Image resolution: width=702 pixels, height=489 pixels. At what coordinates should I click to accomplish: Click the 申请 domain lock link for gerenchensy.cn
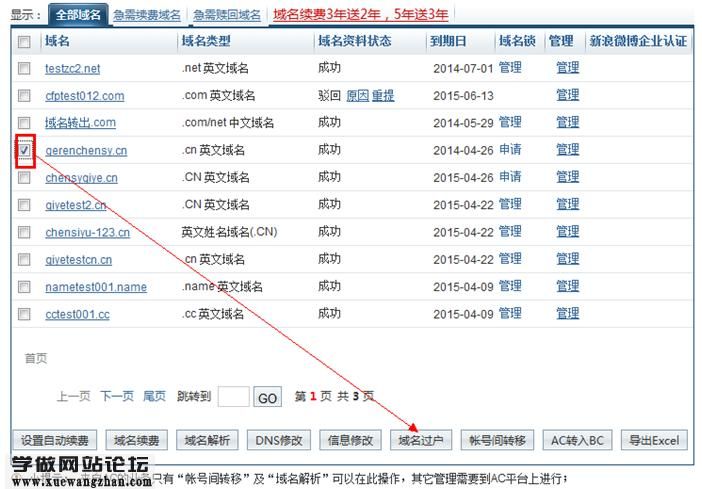(x=510, y=149)
